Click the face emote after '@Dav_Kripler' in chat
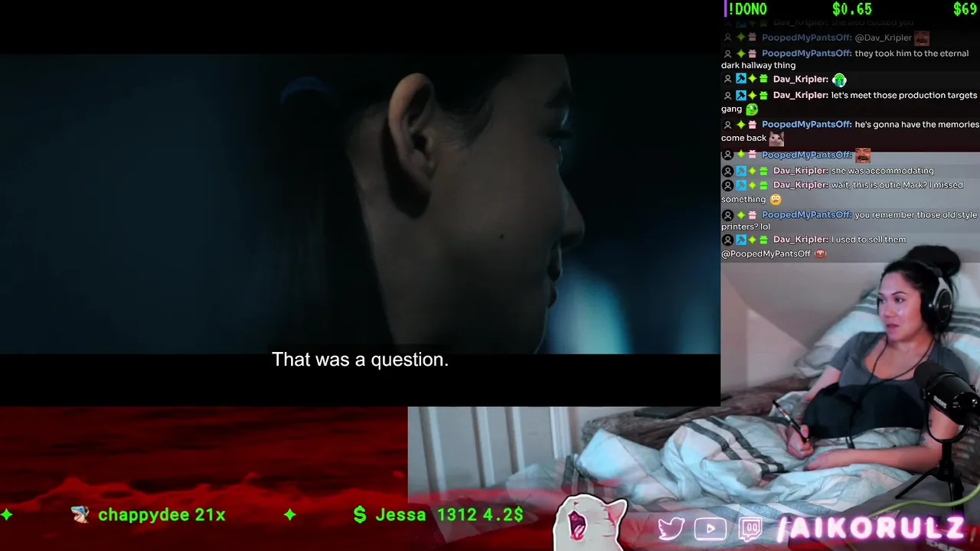Screen dimensions: 980x551 click(x=922, y=38)
